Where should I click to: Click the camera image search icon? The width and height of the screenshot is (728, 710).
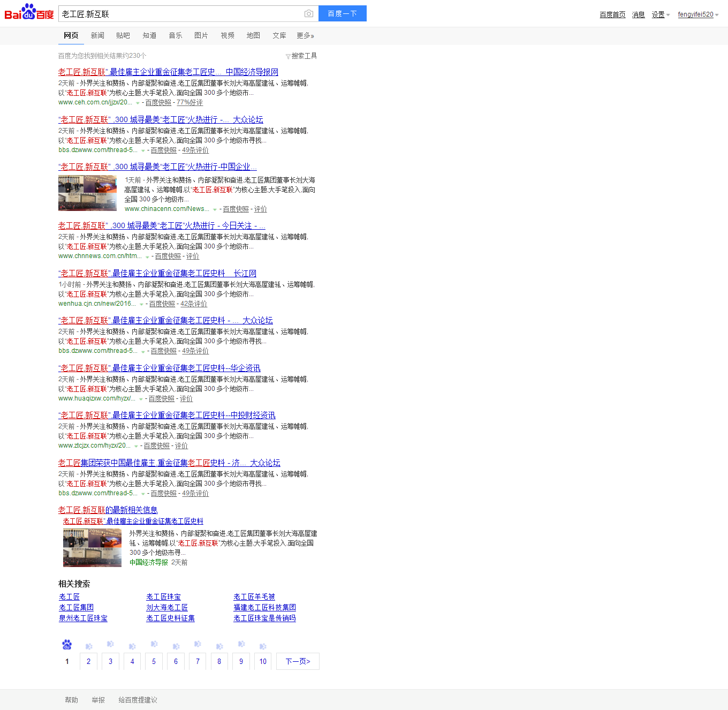coord(309,13)
